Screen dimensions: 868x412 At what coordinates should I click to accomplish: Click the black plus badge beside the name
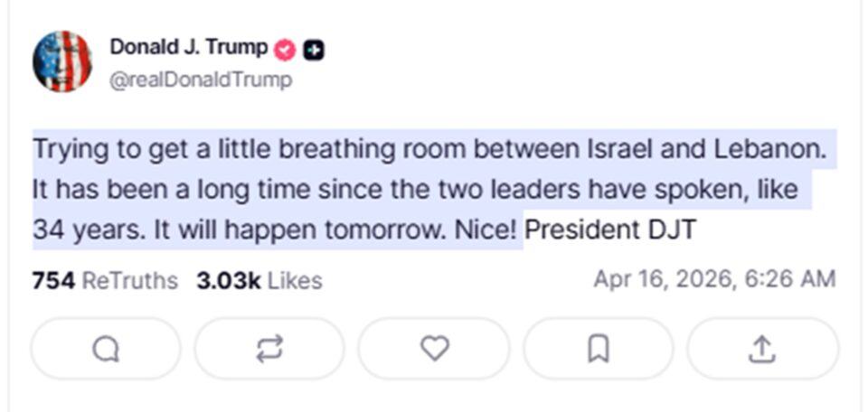(313, 49)
